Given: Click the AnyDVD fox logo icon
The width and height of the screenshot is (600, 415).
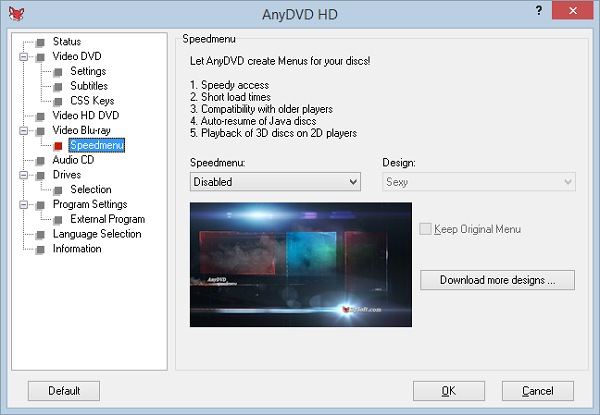Looking at the screenshot, I should coord(16,14).
